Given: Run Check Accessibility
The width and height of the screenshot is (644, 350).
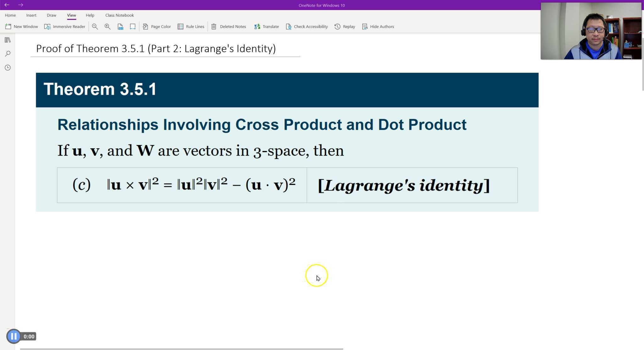Looking at the screenshot, I should (x=307, y=26).
